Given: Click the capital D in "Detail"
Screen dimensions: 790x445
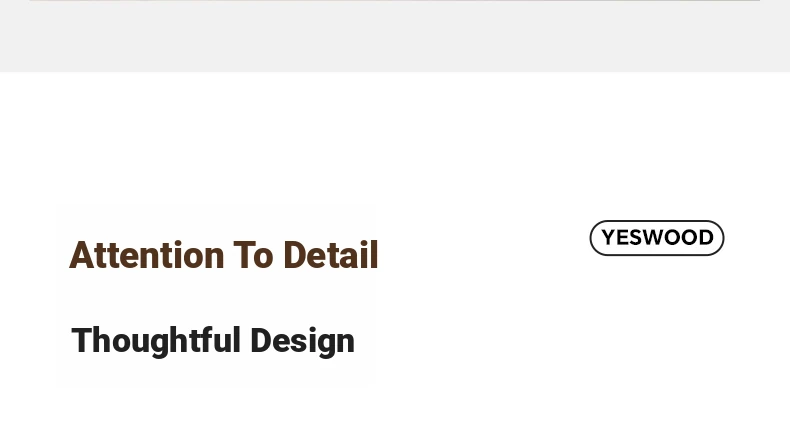Looking at the screenshot, I should (x=295, y=255).
